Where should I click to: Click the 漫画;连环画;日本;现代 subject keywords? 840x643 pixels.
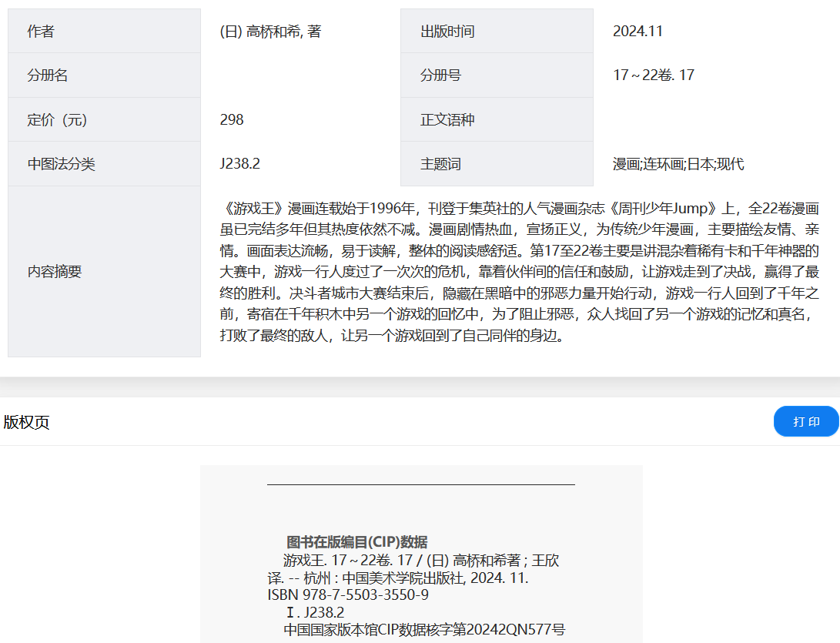[678, 164]
